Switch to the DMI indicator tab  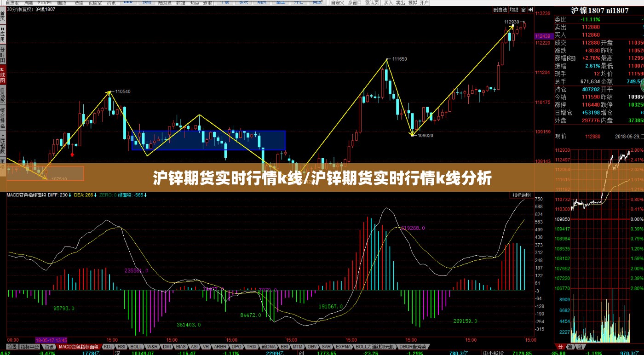167,346
